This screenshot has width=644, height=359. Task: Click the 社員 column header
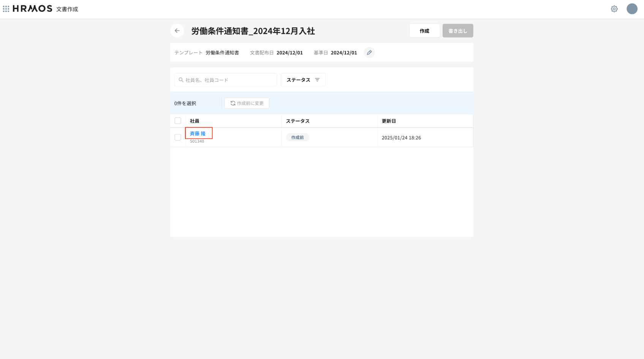tap(195, 121)
